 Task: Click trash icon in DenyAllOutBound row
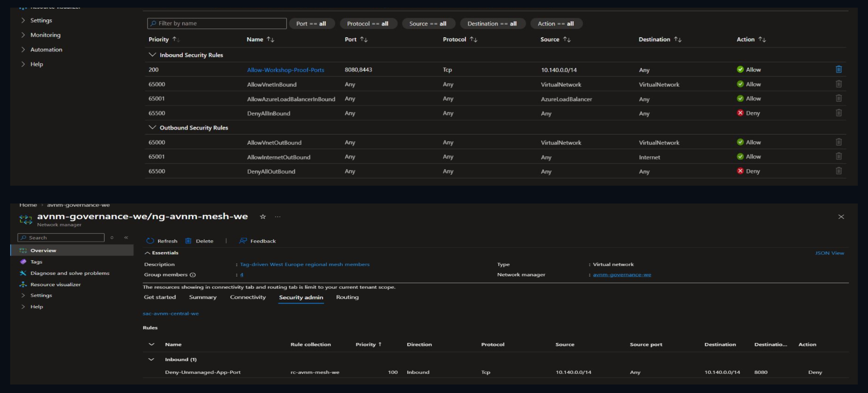(838, 171)
